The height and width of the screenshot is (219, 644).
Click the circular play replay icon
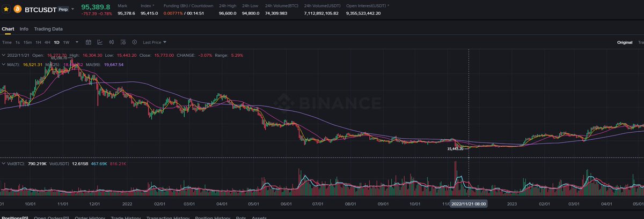(x=134, y=42)
